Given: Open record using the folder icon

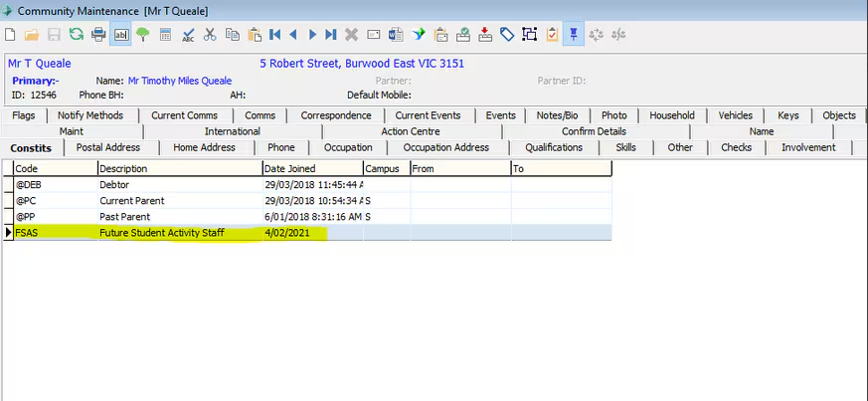Looking at the screenshot, I should click(32, 35).
